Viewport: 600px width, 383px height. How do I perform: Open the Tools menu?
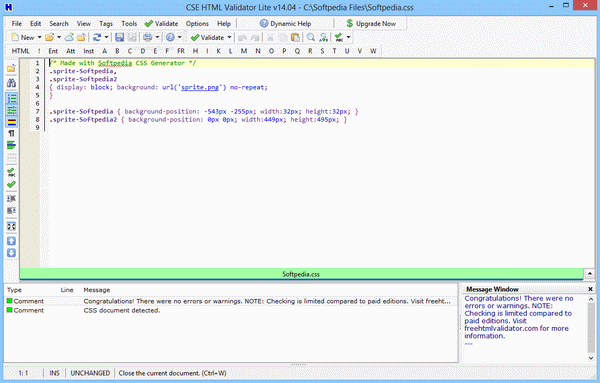[x=129, y=23]
